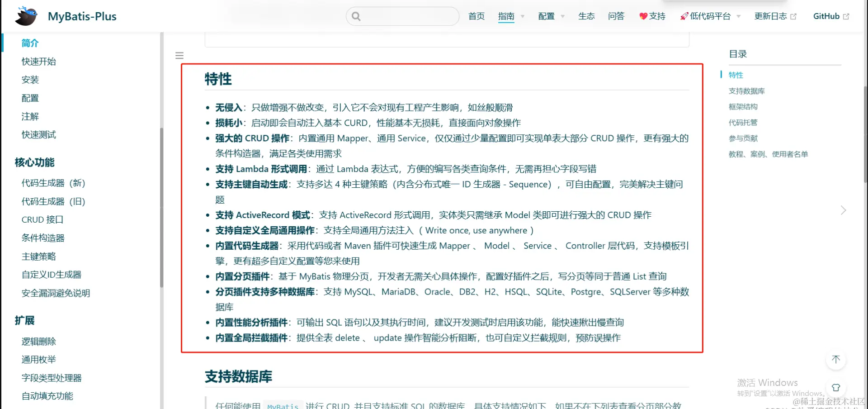
Task: Click the search magnifier icon
Action: click(356, 16)
